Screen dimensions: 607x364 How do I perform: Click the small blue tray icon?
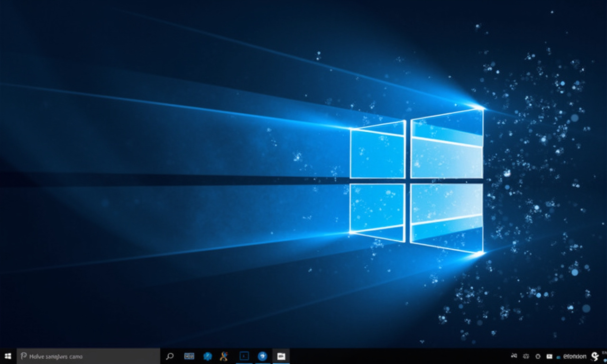click(x=559, y=356)
